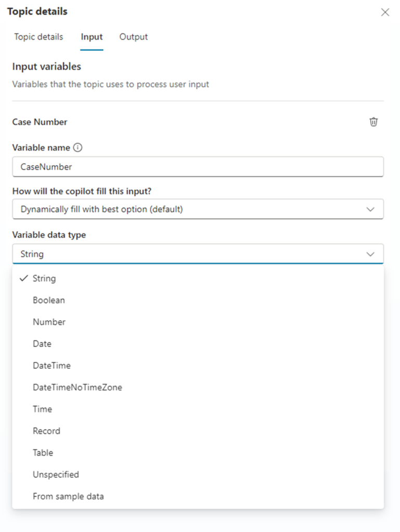The height and width of the screenshot is (532, 400).
Task: Click the CaseNumber variable name field
Action: [198, 167]
